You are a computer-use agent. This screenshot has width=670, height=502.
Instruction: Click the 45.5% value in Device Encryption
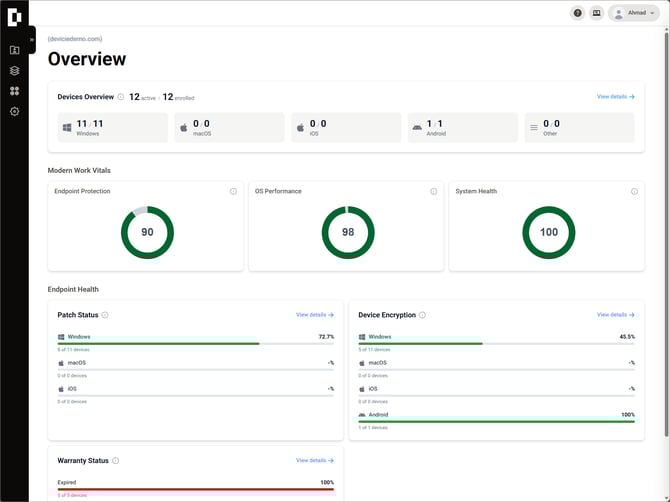627,337
